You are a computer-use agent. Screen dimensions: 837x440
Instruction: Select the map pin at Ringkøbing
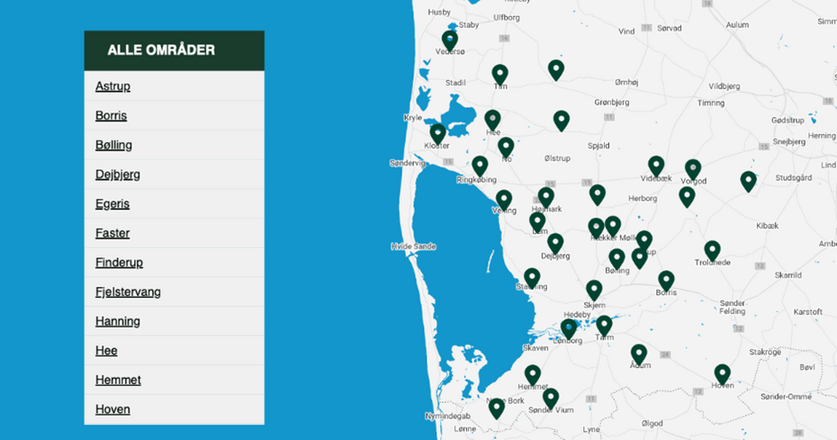coord(480,166)
